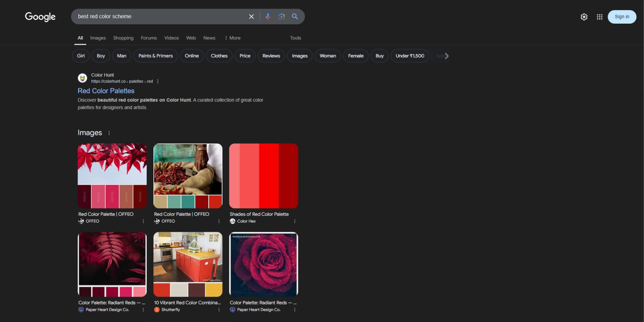Open the Shopping results tab
Image resolution: width=644 pixels, height=322 pixels.
pyautogui.click(x=123, y=38)
